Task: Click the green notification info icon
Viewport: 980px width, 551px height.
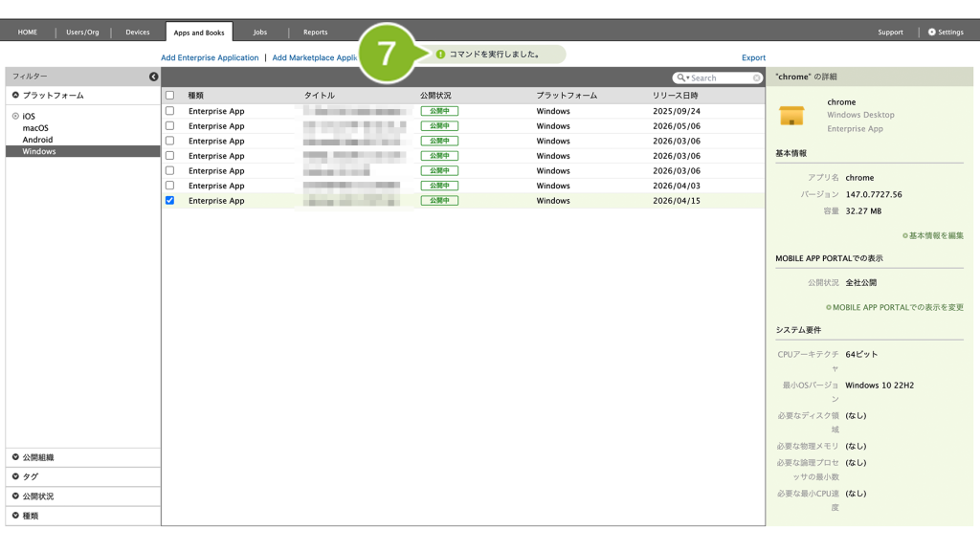Action: click(440, 55)
